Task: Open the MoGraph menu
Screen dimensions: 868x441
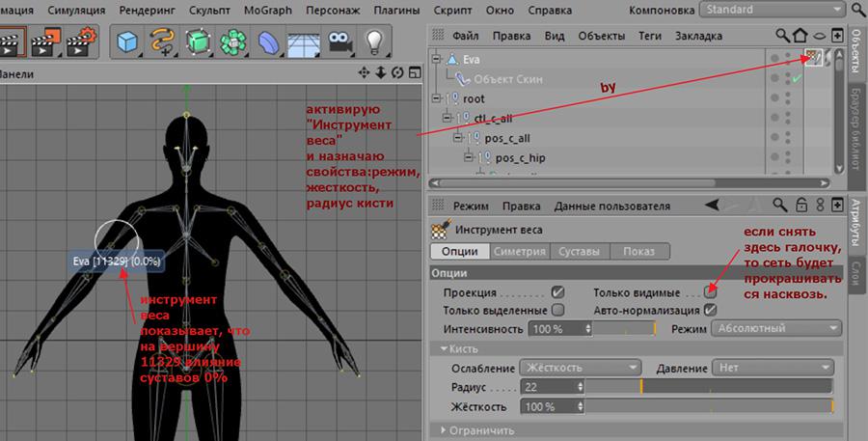Action: [x=268, y=10]
